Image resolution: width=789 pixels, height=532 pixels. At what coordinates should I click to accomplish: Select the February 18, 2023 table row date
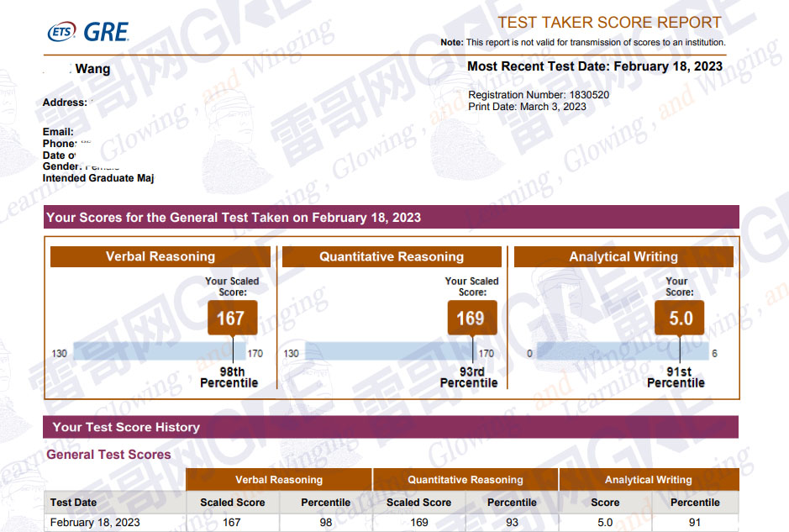coord(95,523)
